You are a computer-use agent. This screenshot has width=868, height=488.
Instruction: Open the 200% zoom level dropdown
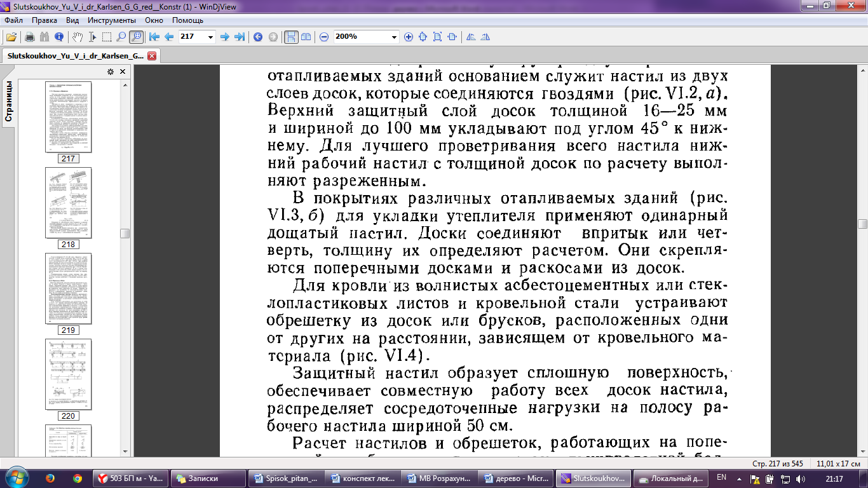(x=394, y=37)
